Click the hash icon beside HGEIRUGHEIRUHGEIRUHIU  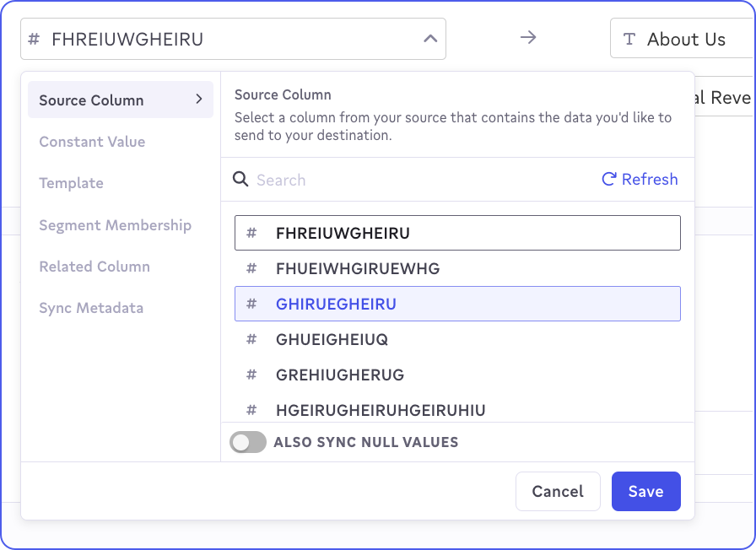pos(251,411)
